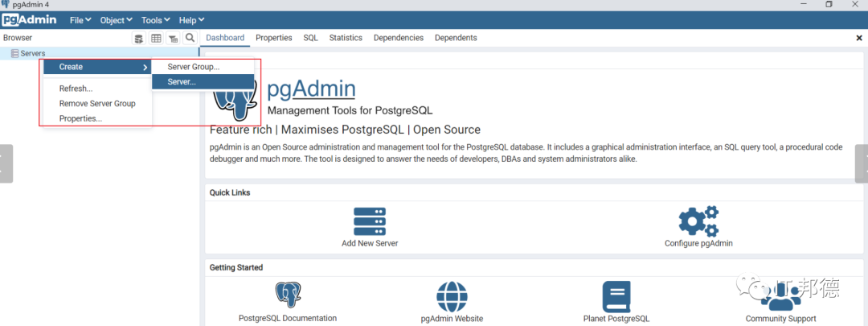Image resolution: width=868 pixels, height=326 pixels.
Task: Switch to the Dependencies tab
Action: pos(399,38)
